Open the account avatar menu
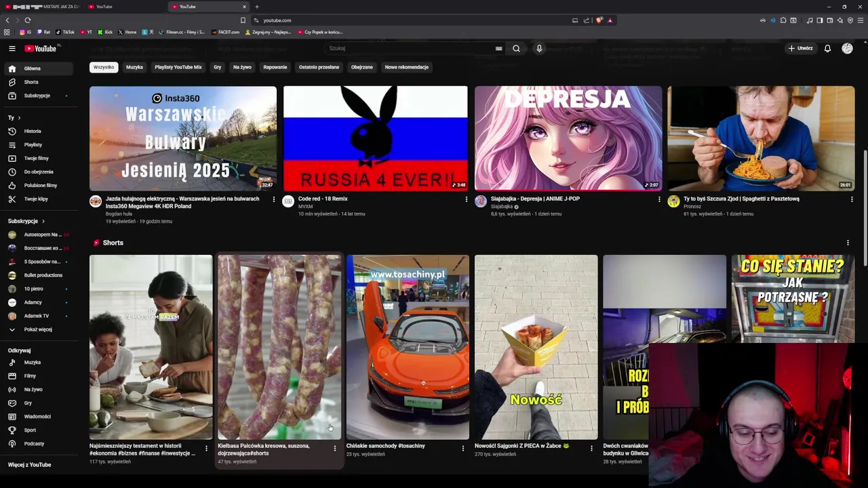868x488 pixels. point(847,49)
